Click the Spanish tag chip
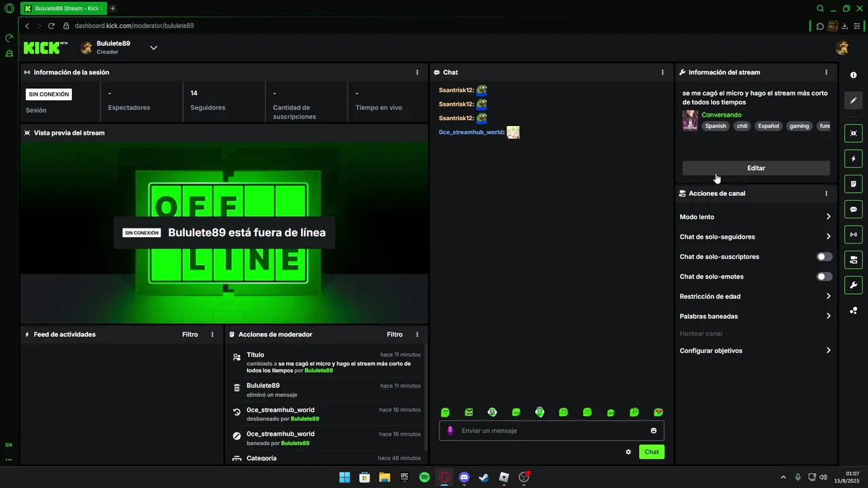This screenshot has width=868, height=488. point(715,126)
